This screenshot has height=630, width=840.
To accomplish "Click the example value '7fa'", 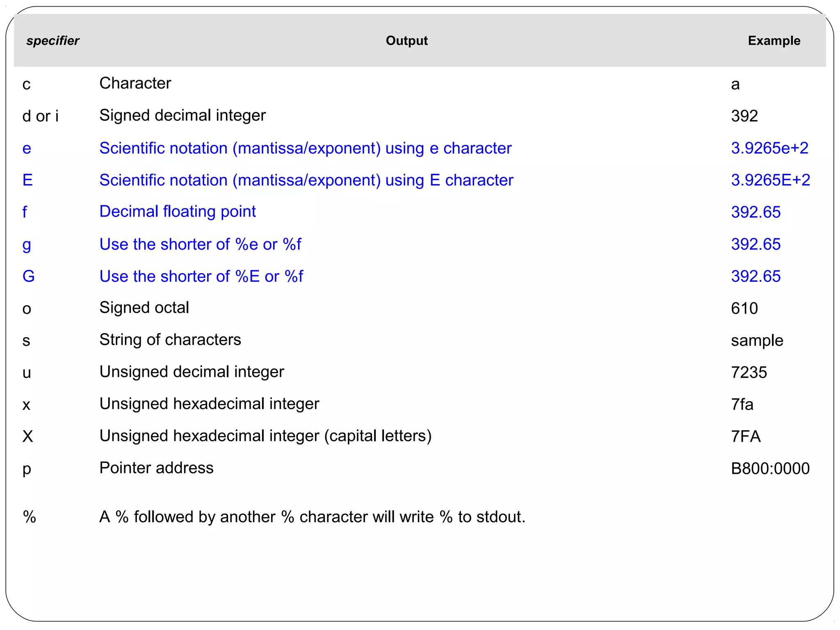I will (x=742, y=404).
